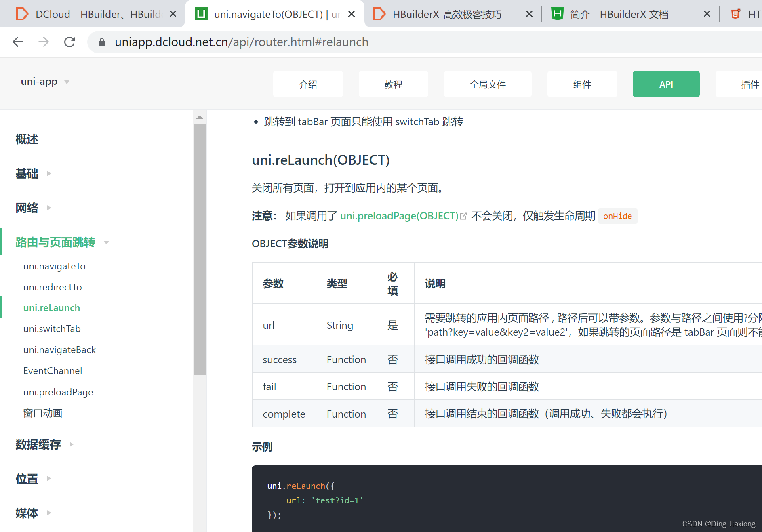This screenshot has height=532, width=762.
Task: Close the HBuilderX-高效极客技巧 tab
Action: pos(529,14)
